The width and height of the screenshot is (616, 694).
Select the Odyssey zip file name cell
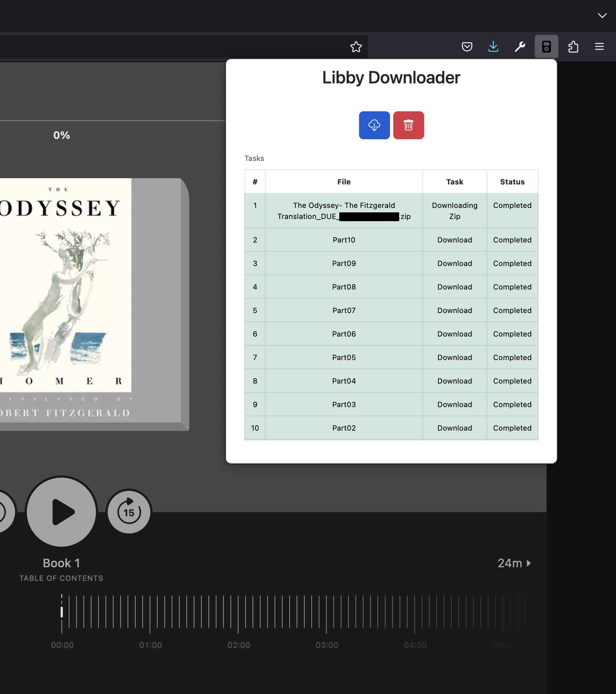[x=344, y=211]
